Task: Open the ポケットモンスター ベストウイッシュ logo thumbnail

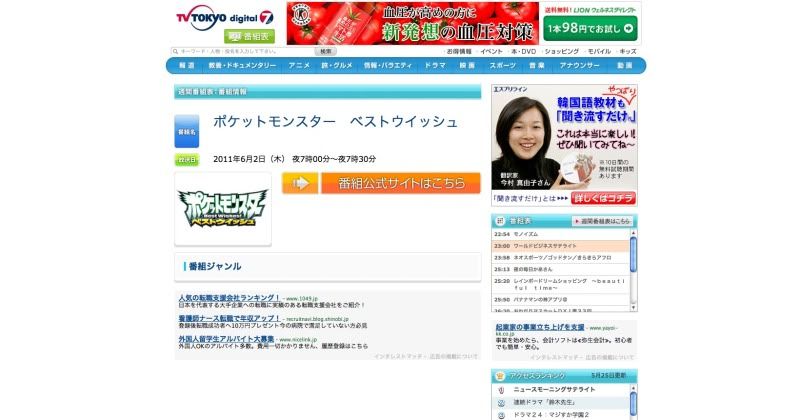Action: click(223, 209)
